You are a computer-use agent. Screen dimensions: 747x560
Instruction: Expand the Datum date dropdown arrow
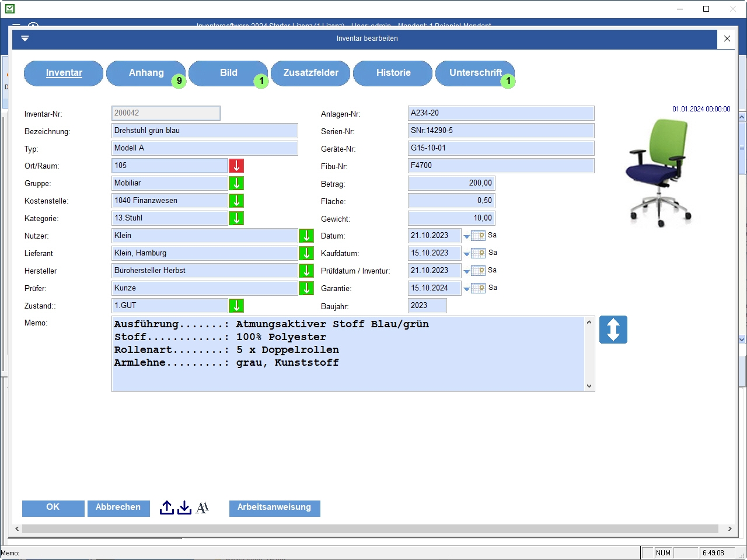click(x=467, y=237)
